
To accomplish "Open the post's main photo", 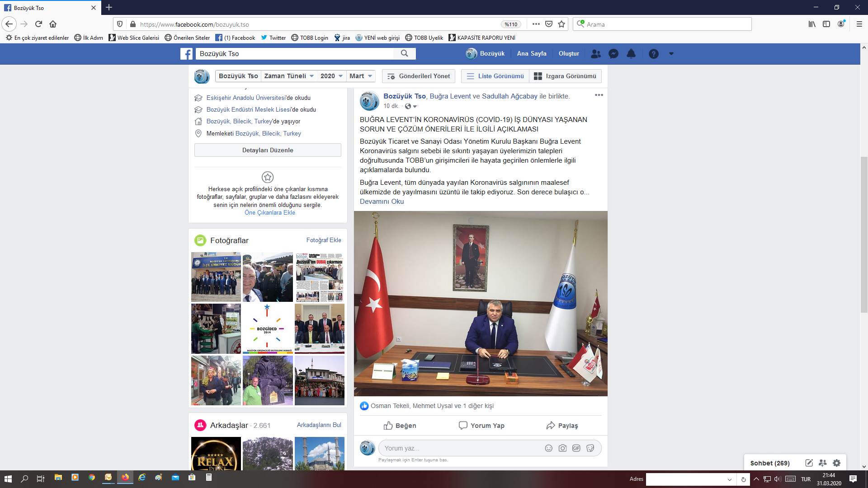I will 481,304.
